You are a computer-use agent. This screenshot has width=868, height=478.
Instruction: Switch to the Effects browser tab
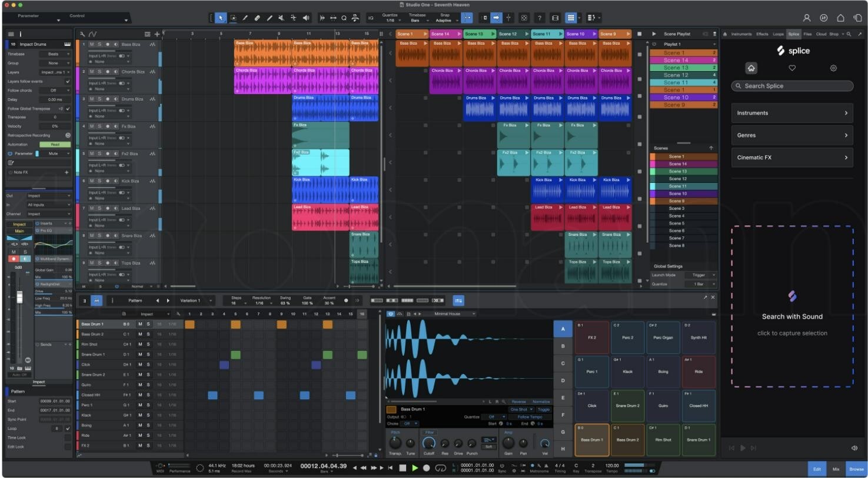(762, 34)
